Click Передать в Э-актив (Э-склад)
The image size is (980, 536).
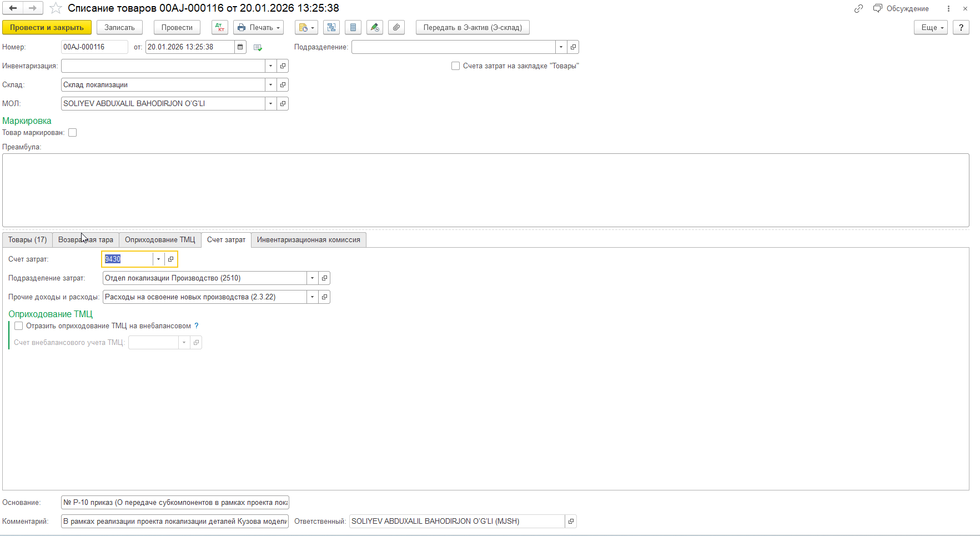[x=473, y=27]
